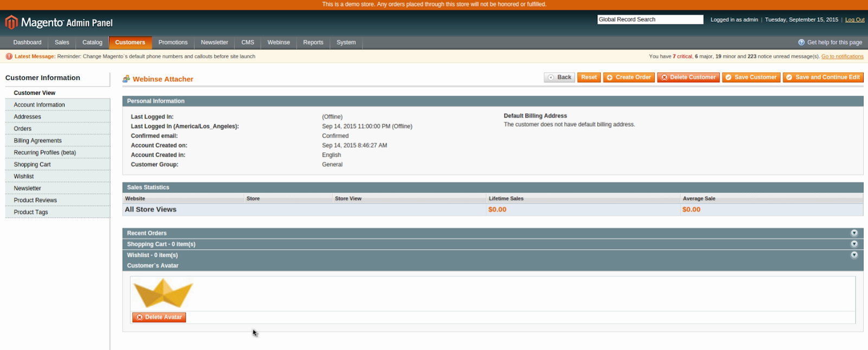Expand the Wishlist section arrow
The image size is (868, 350).
tap(854, 255)
